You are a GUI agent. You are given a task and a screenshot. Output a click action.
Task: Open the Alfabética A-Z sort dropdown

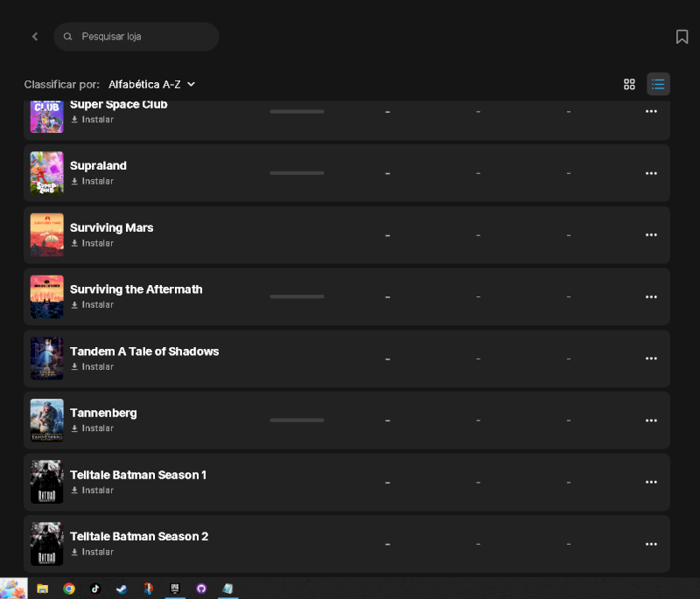click(x=151, y=84)
